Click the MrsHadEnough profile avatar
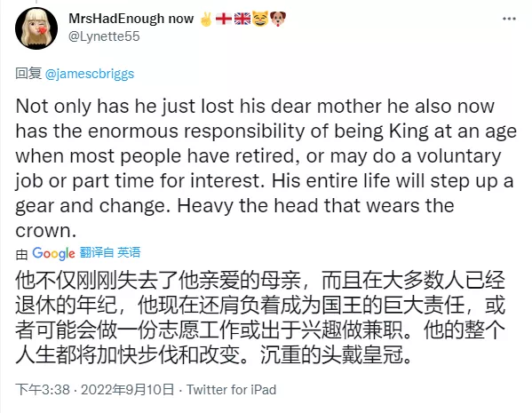532x413 pixels. click(x=36, y=28)
